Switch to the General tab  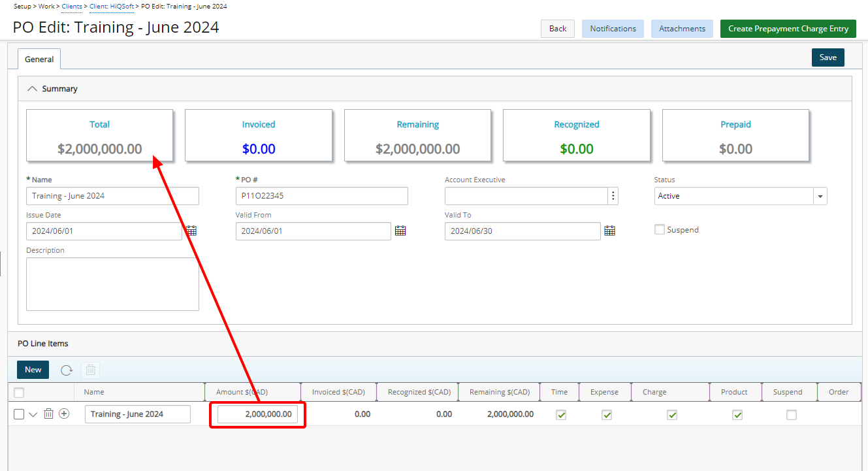pos(39,59)
